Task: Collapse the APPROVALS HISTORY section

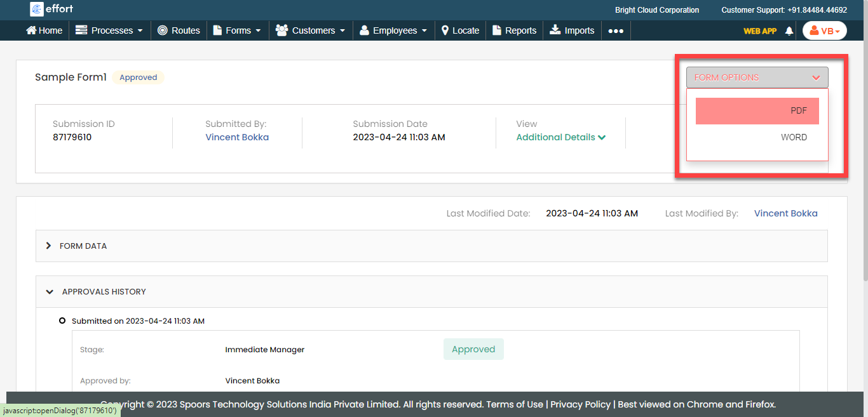Action: pos(104,291)
